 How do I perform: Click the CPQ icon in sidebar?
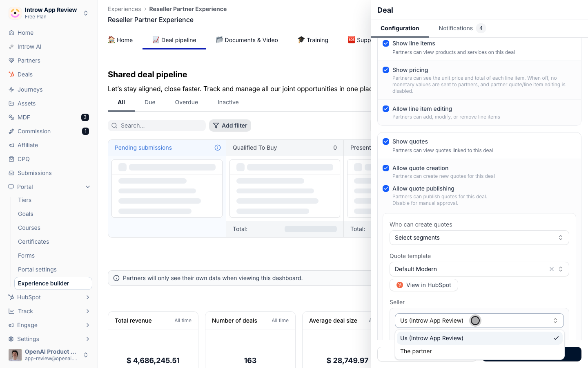coord(11,159)
